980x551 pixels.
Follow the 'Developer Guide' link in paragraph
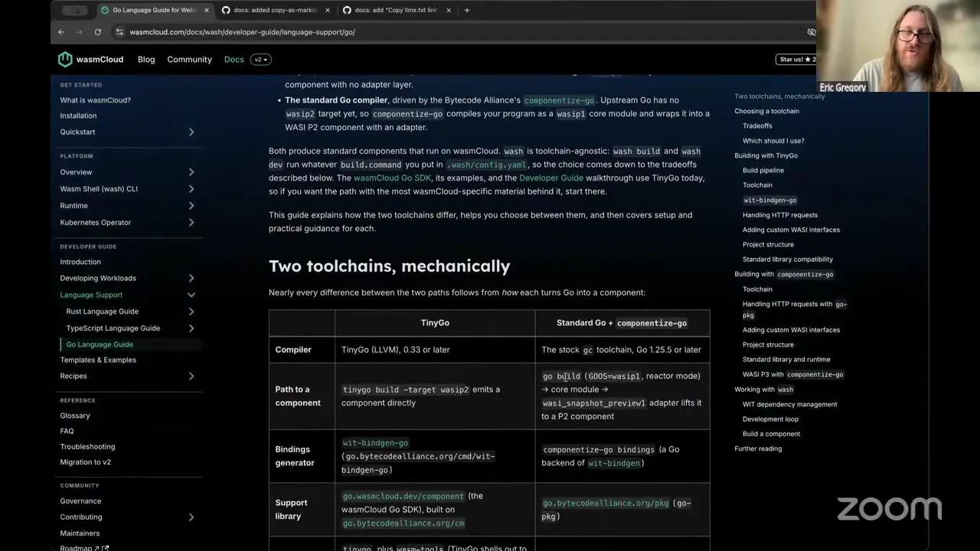551,178
